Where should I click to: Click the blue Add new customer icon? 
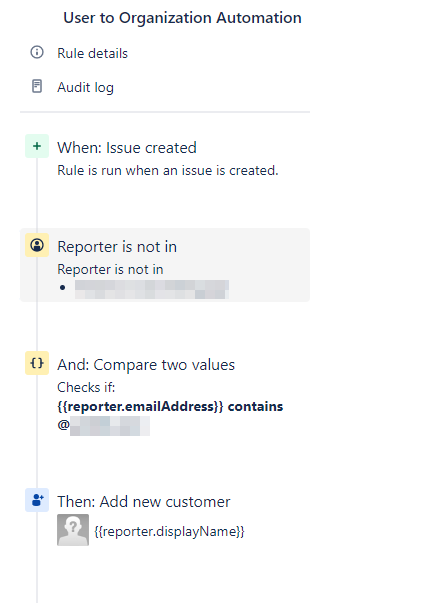[x=37, y=500]
